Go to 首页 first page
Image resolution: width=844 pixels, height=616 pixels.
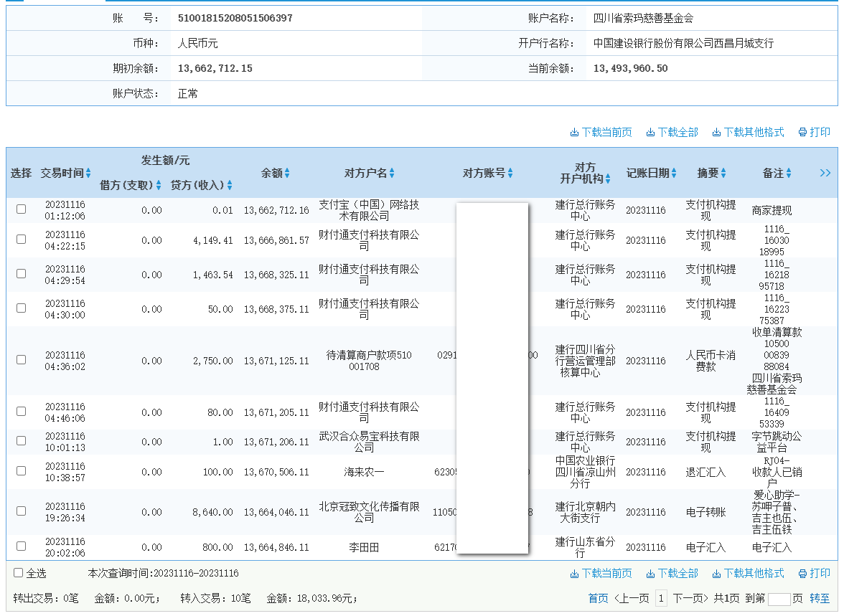tap(598, 598)
